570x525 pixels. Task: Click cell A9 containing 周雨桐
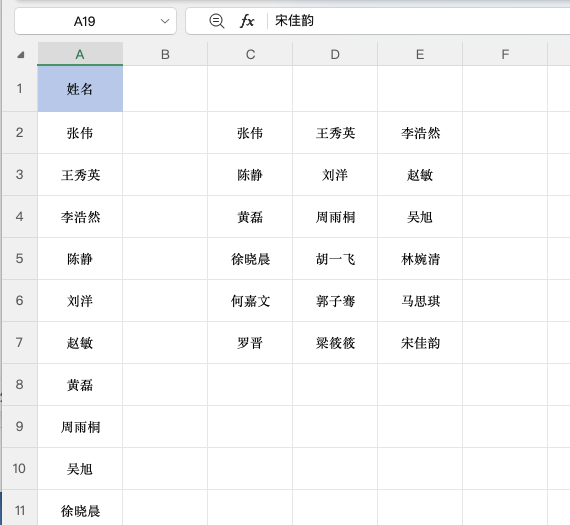pyautogui.click(x=80, y=426)
